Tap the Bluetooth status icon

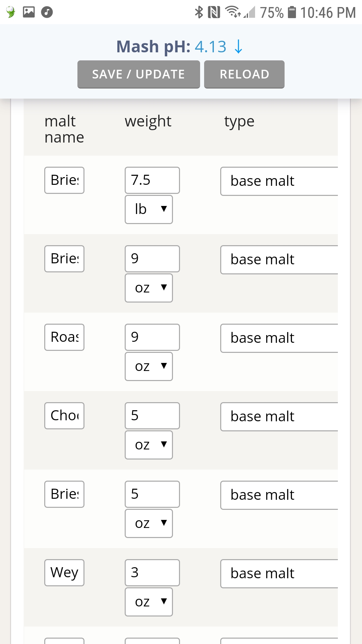point(199,12)
